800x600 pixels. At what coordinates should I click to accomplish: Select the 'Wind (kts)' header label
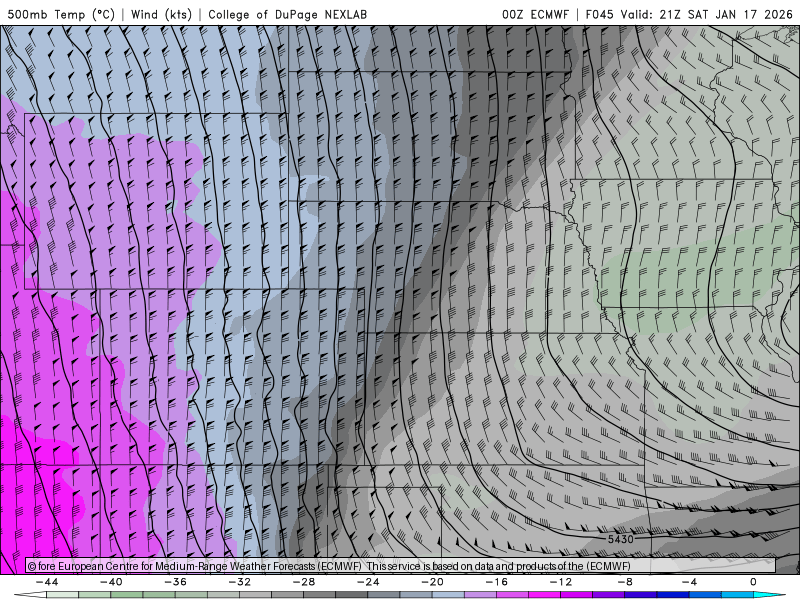click(161, 14)
